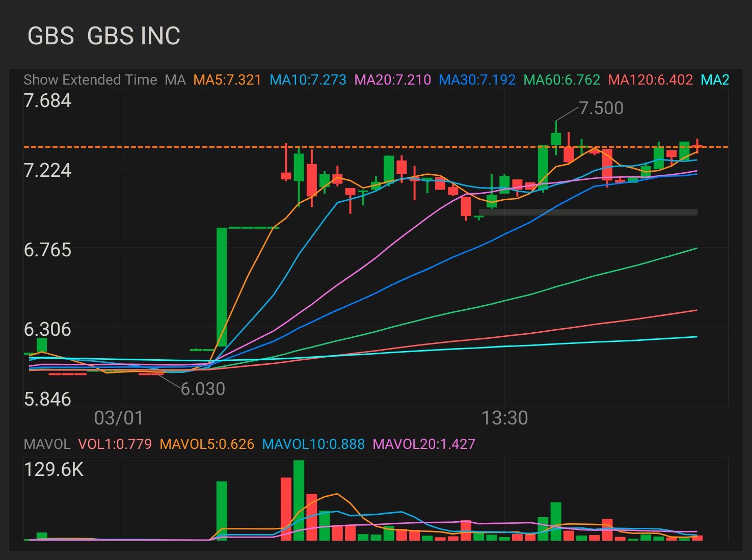Select the MAVOL20:1.427 volume legend

(424, 444)
